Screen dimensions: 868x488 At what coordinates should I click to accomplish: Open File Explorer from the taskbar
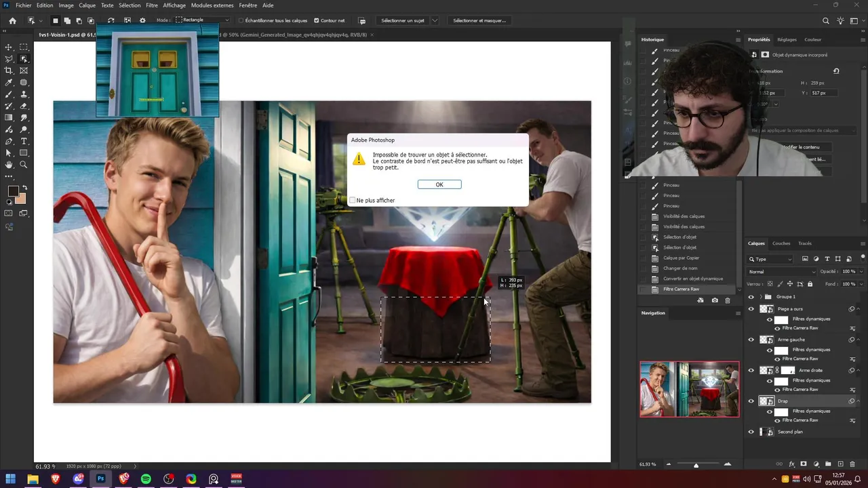click(x=33, y=479)
